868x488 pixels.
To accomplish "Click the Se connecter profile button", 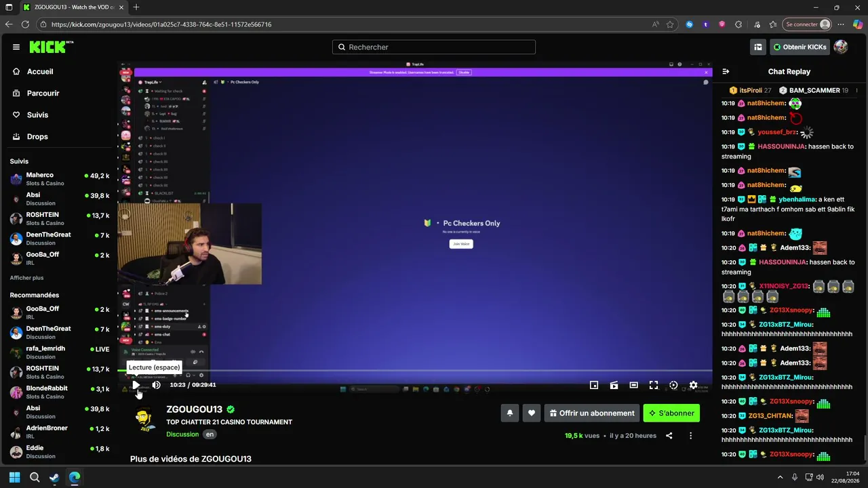I will pos(807,24).
